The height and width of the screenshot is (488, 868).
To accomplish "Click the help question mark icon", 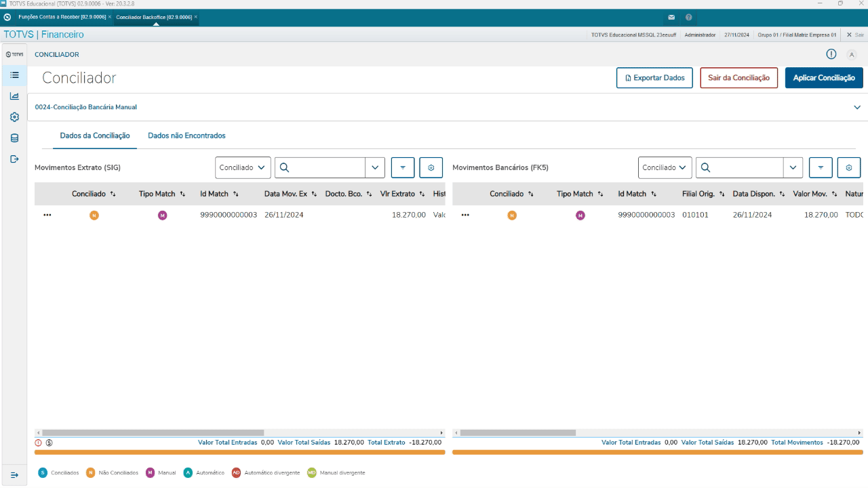I will pyautogui.click(x=689, y=17).
